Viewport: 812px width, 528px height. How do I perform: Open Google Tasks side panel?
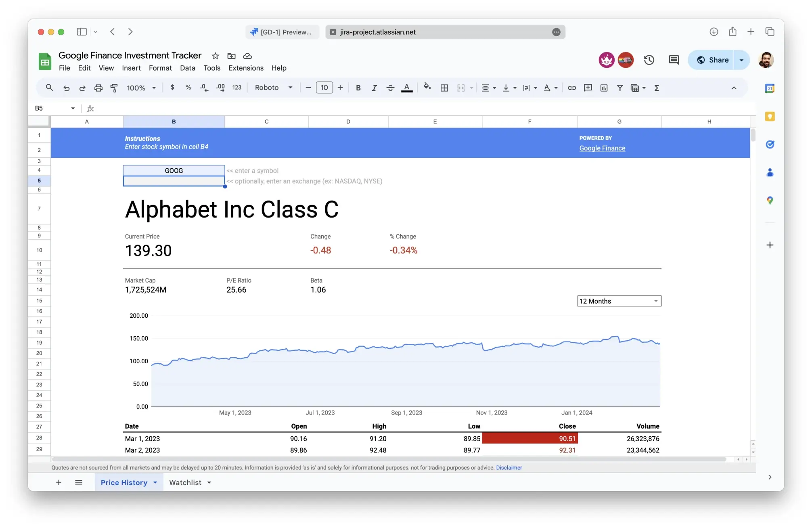(x=770, y=145)
